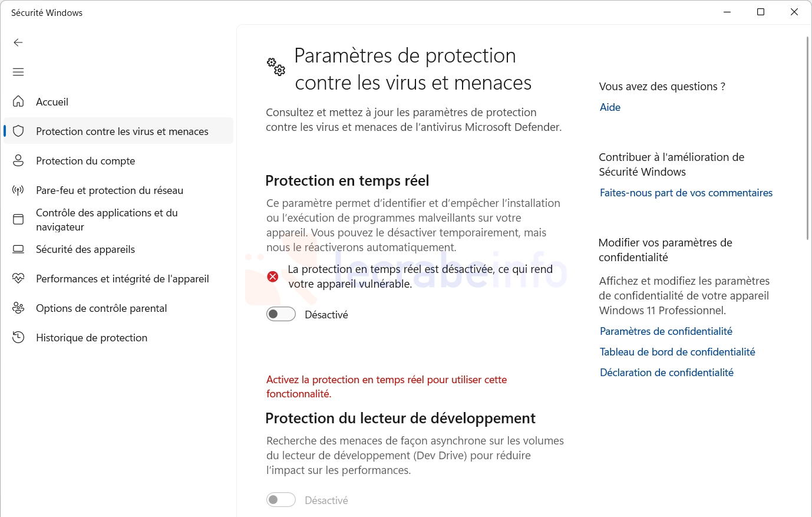Screen dimensions: 812x517
Task: Click the person icon for Protection du compte
Action: point(18,160)
